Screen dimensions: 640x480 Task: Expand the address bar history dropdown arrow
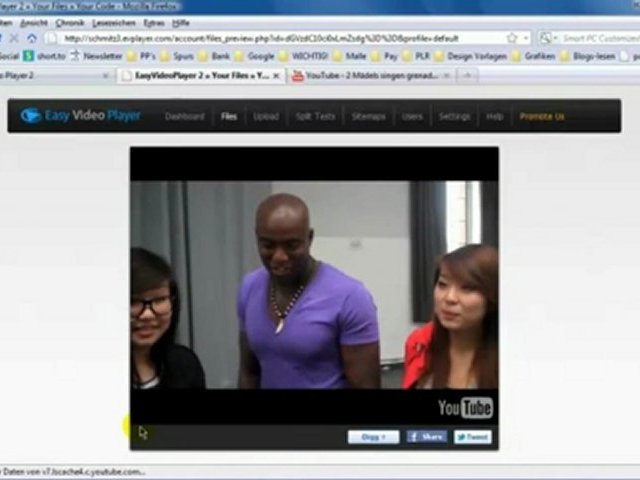(526, 38)
